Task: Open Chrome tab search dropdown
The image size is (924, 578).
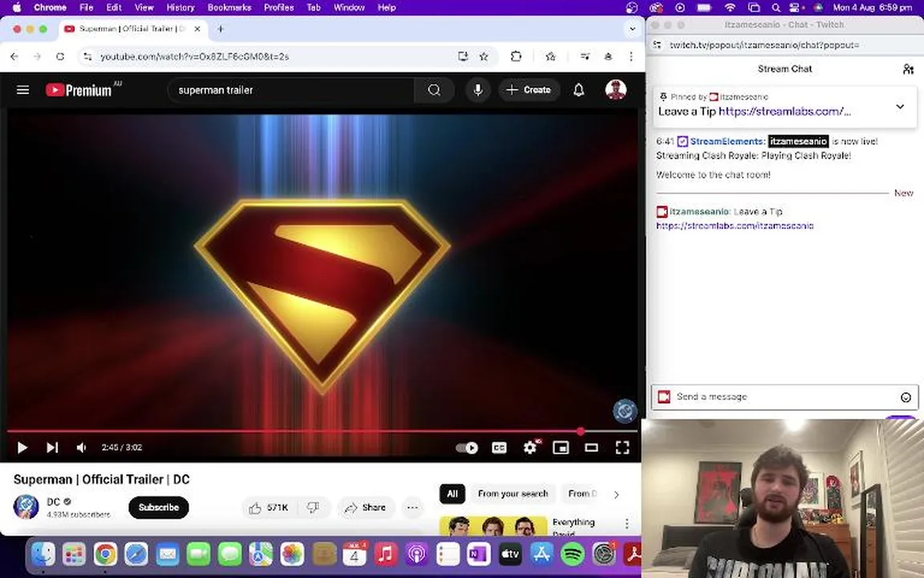Action: (x=632, y=29)
